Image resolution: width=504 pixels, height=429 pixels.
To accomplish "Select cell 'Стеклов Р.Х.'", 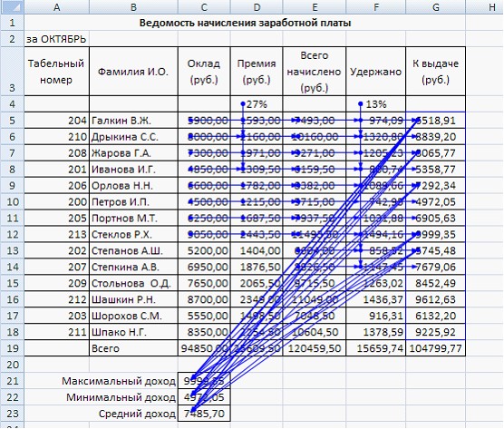I will click(133, 234).
